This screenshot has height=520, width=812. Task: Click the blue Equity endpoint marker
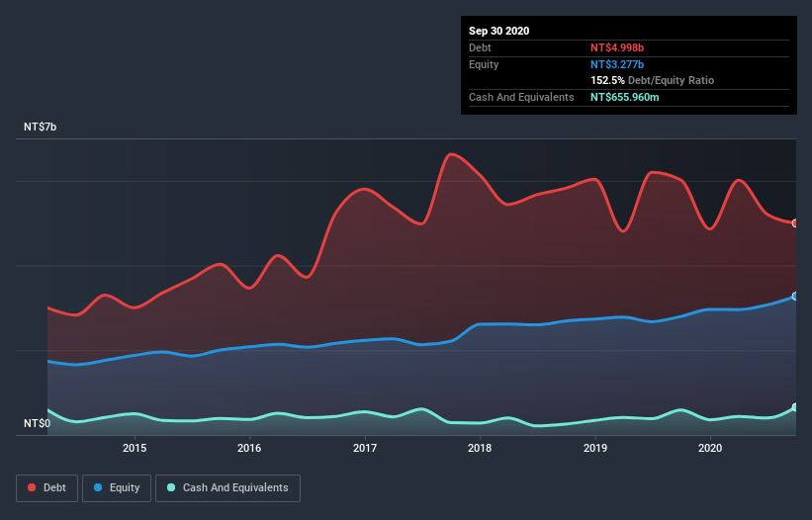point(795,296)
